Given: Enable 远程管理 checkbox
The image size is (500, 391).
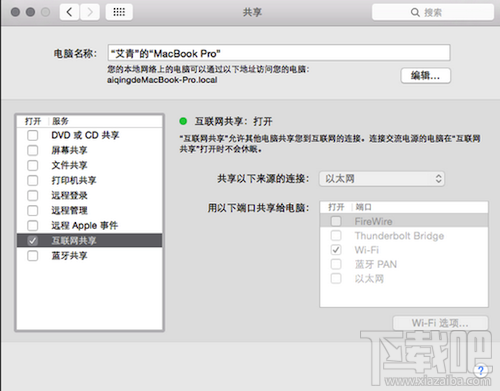Looking at the screenshot, I should click(x=33, y=210).
